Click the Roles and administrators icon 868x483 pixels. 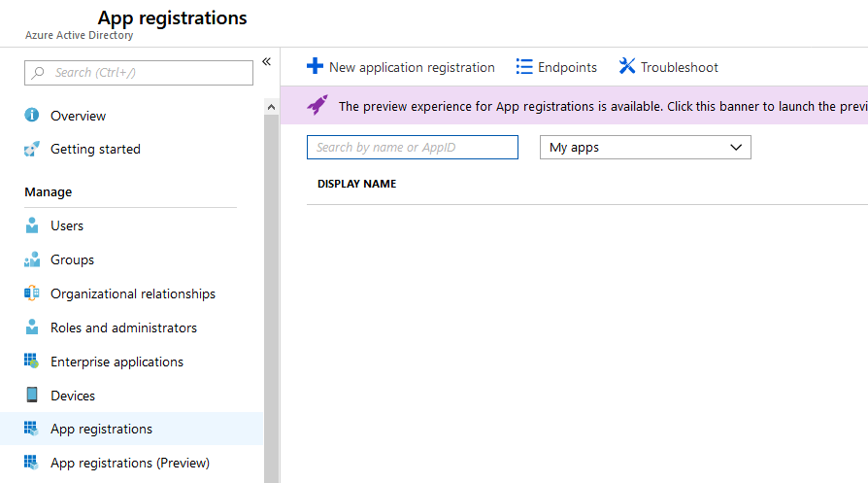coord(32,328)
